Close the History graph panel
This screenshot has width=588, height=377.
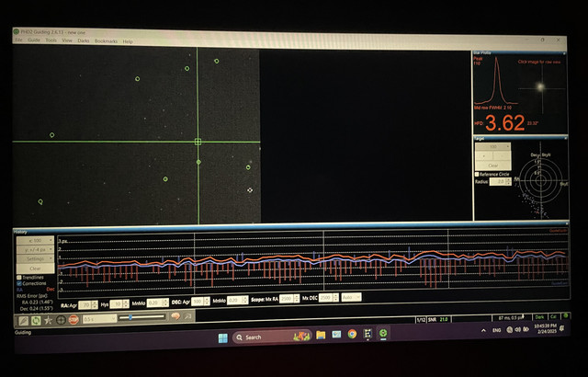tap(566, 224)
